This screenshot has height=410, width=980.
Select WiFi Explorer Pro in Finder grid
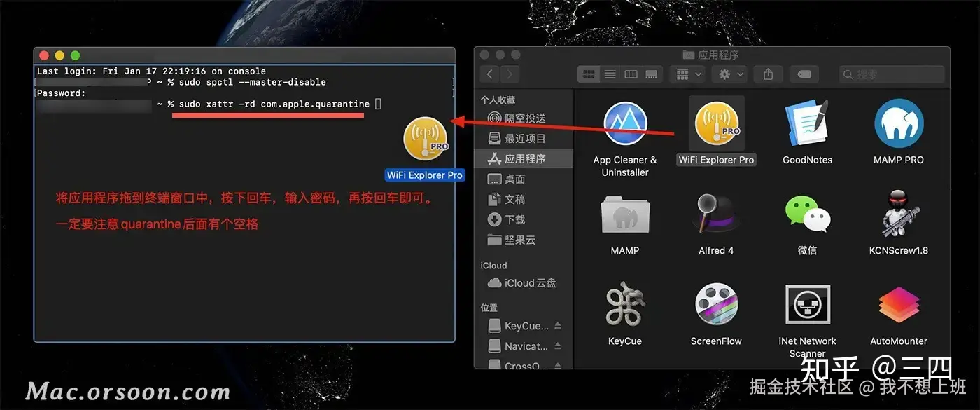tap(716, 123)
